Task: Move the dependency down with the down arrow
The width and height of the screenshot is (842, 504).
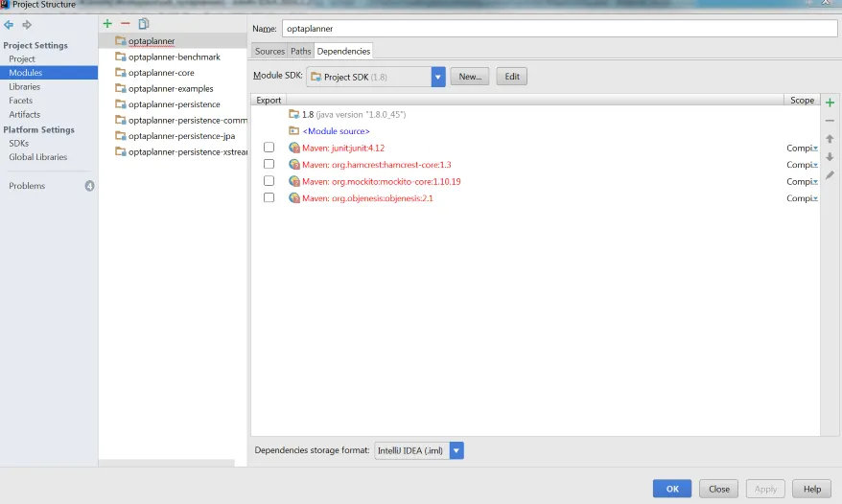Action: click(x=830, y=157)
